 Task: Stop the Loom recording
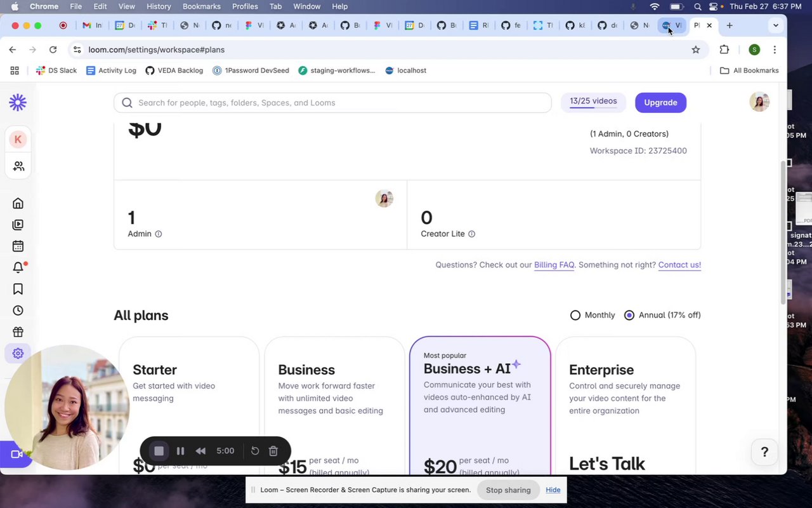coord(159,451)
